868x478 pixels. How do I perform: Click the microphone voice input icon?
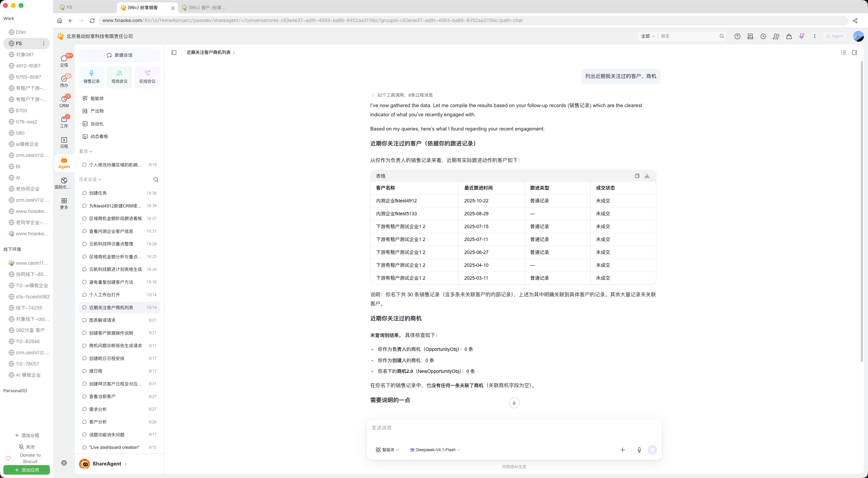(639, 450)
